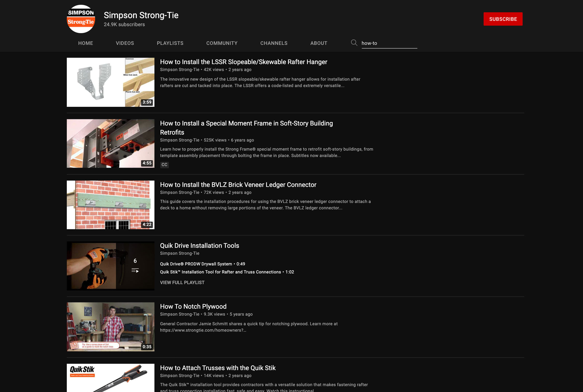The image size is (583, 392).
Task: Click the 3:59 duration badge on LSSR thumbnail
Action: (147, 102)
